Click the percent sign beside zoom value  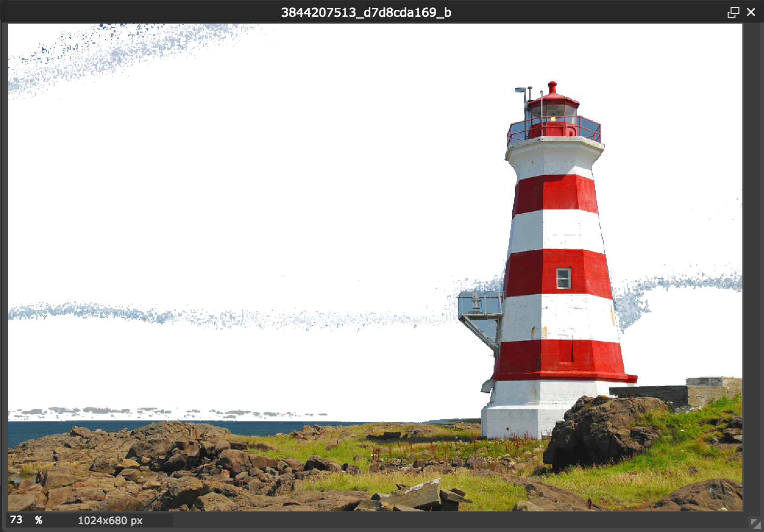[x=38, y=520]
